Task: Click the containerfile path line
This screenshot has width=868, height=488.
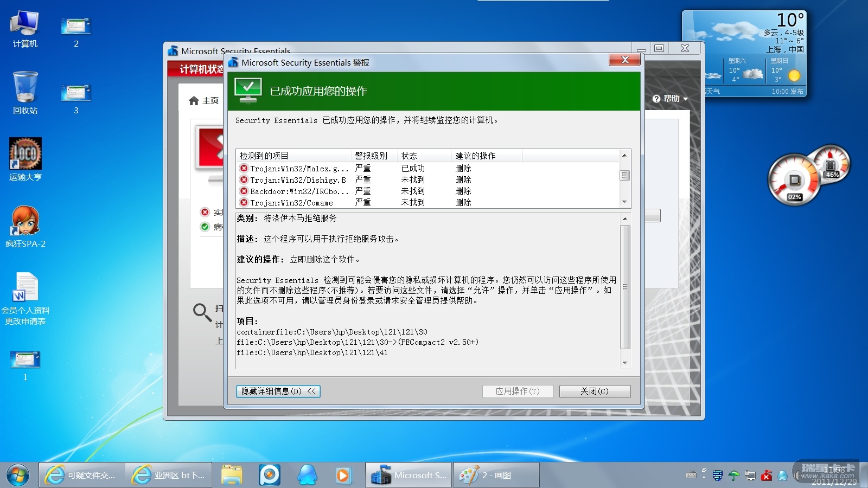Action: click(332, 332)
